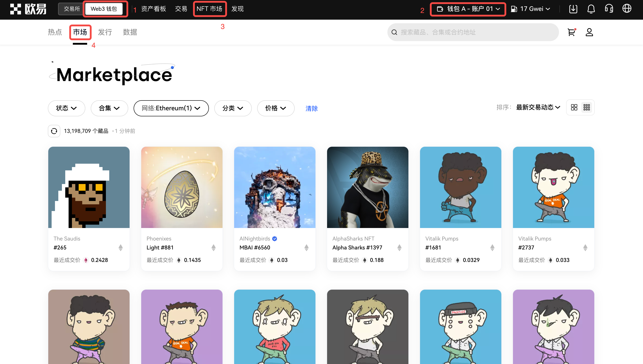Expand the 钱包 A - 账户 01 dropdown
Viewport: 643px width, 364px height.
click(x=468, y=9)
